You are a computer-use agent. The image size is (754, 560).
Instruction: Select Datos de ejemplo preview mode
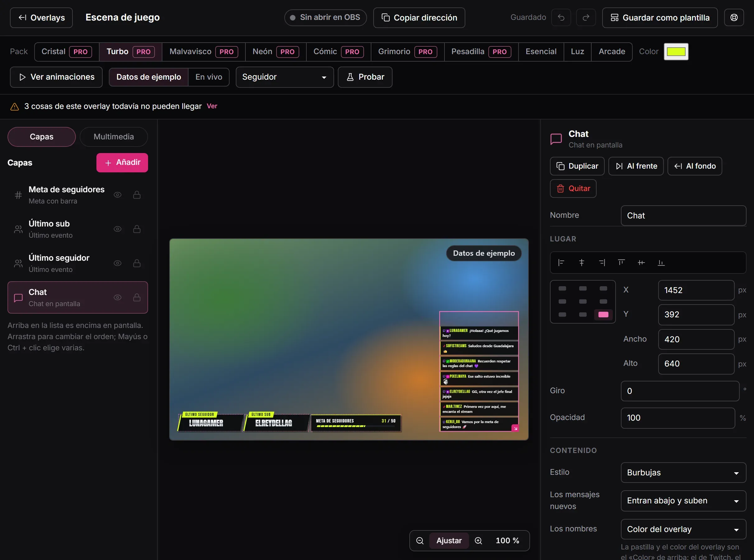coord(148,77)
